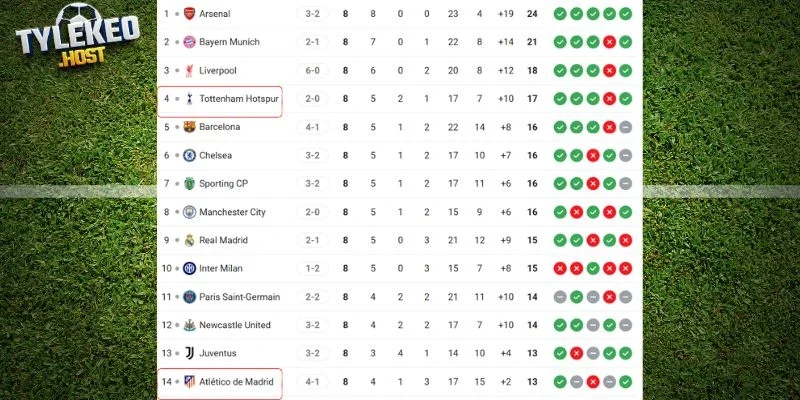Screen dimensions: 800x400
Task: Click Liverpool's 6-0 score pill
Action: pos(312,71)
